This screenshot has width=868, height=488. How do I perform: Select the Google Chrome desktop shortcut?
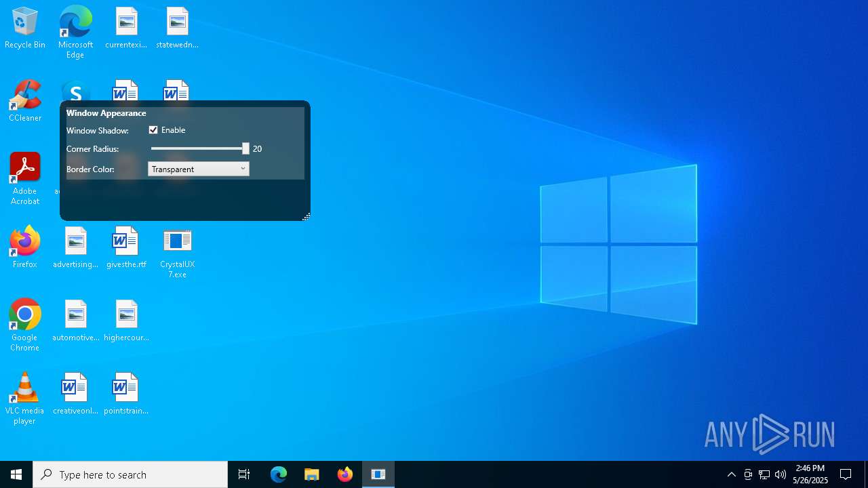click(25, 325)
